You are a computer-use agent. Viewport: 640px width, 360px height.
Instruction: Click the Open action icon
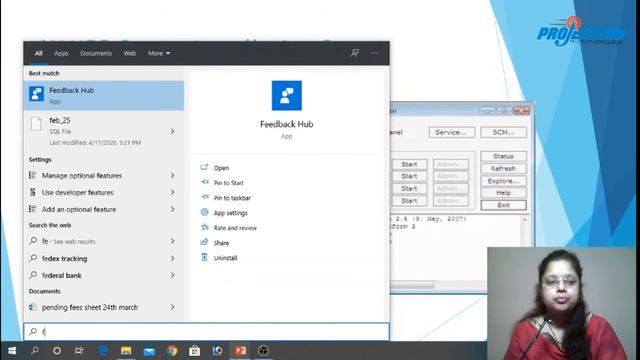tap(204, 167)
